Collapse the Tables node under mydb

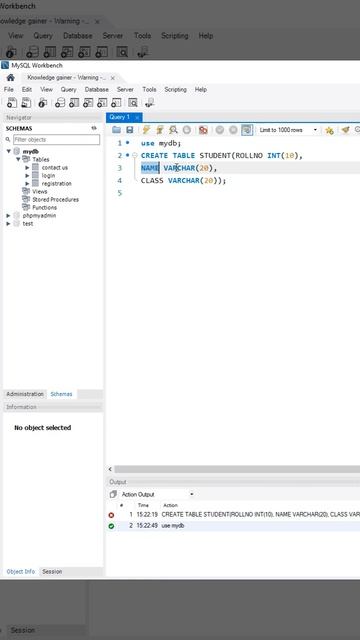pos(18,159)
